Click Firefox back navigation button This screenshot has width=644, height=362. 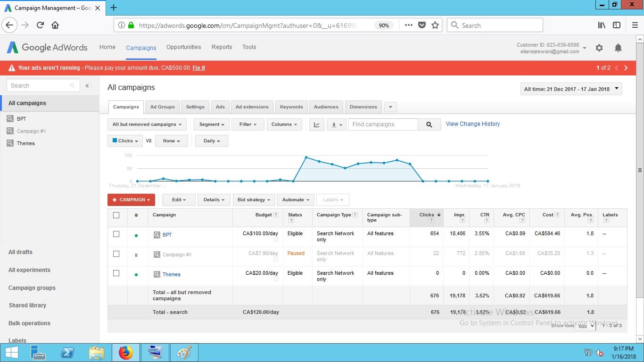(x=10, y=25)
